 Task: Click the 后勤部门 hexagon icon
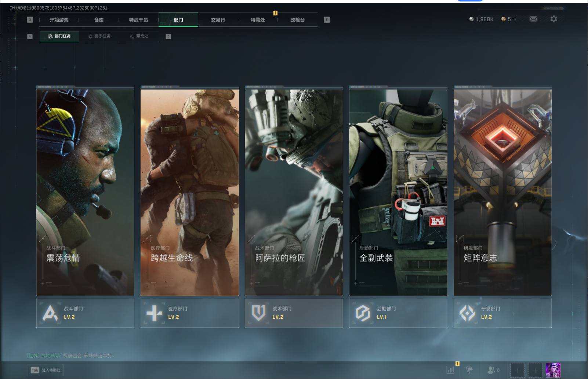point(363,313)
